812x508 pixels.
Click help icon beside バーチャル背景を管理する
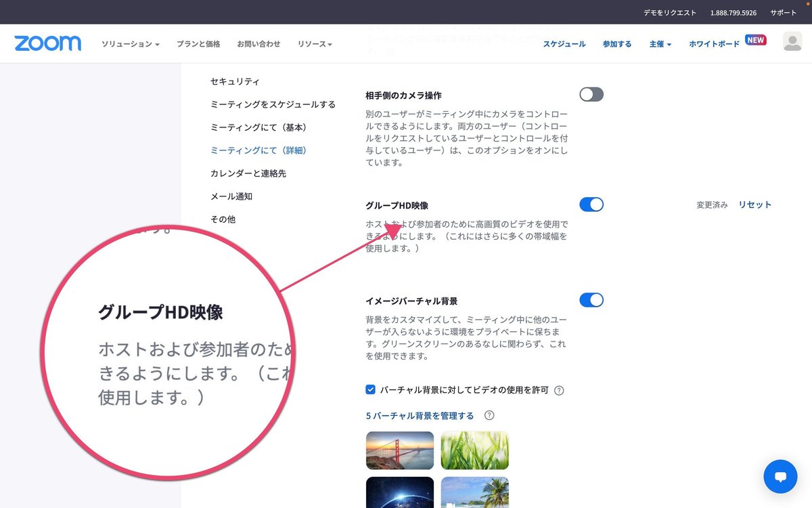tap(489, 416)
